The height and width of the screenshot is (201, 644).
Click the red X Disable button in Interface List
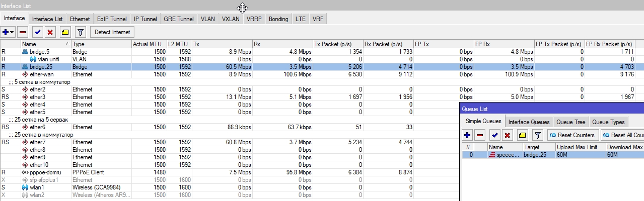[50, 32]
